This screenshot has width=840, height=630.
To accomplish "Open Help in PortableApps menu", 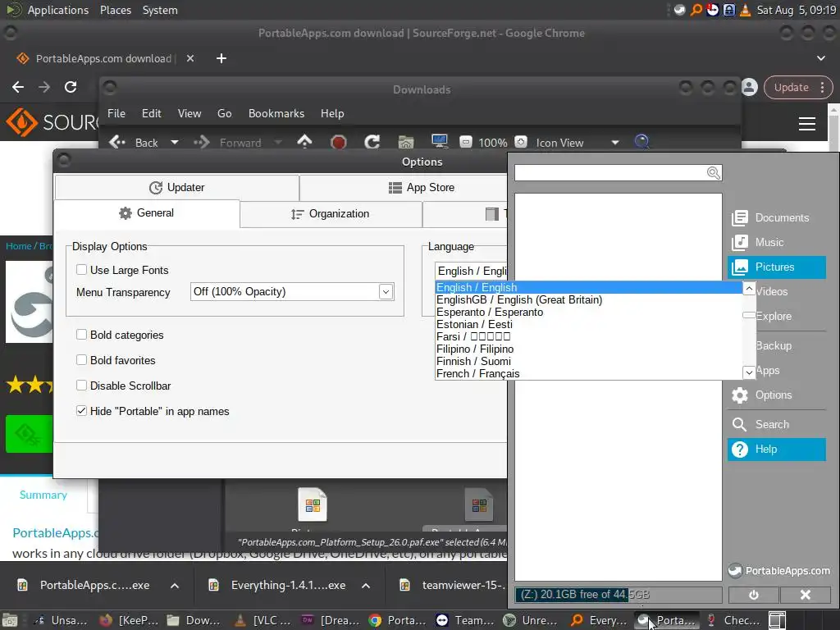I will [x=776, y=449].
